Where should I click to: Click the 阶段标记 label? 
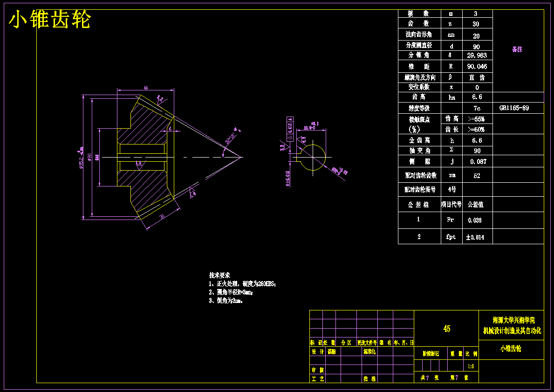point(431,353)
